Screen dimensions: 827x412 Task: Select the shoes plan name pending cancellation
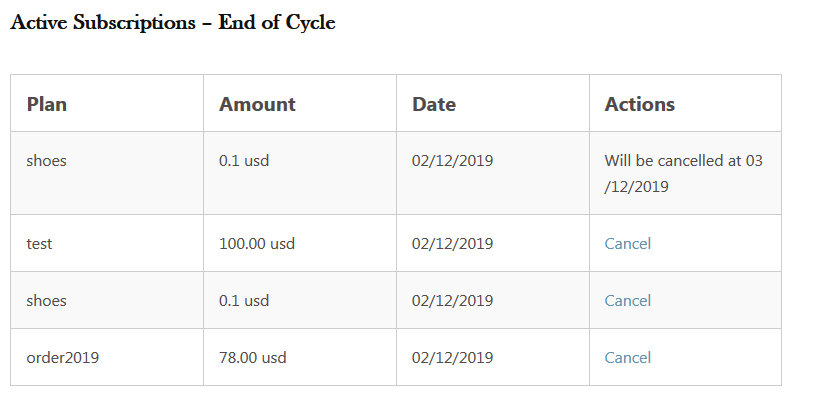point(46,160)
